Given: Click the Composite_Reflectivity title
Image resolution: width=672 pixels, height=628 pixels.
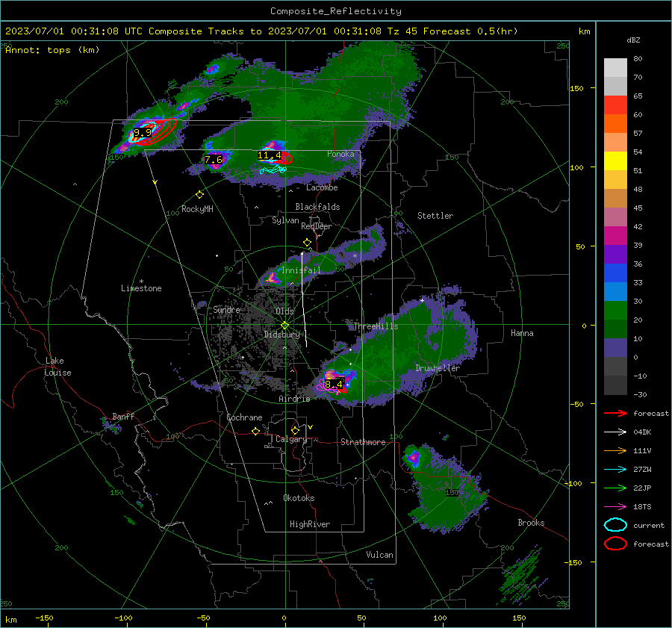Looking at the screenshot, I should (x=335, y=11).
